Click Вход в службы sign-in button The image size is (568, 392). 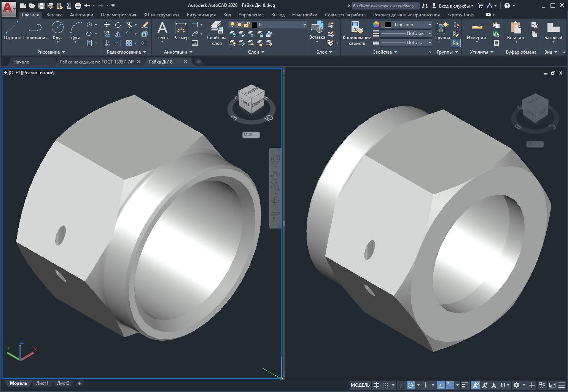point(453,6)
